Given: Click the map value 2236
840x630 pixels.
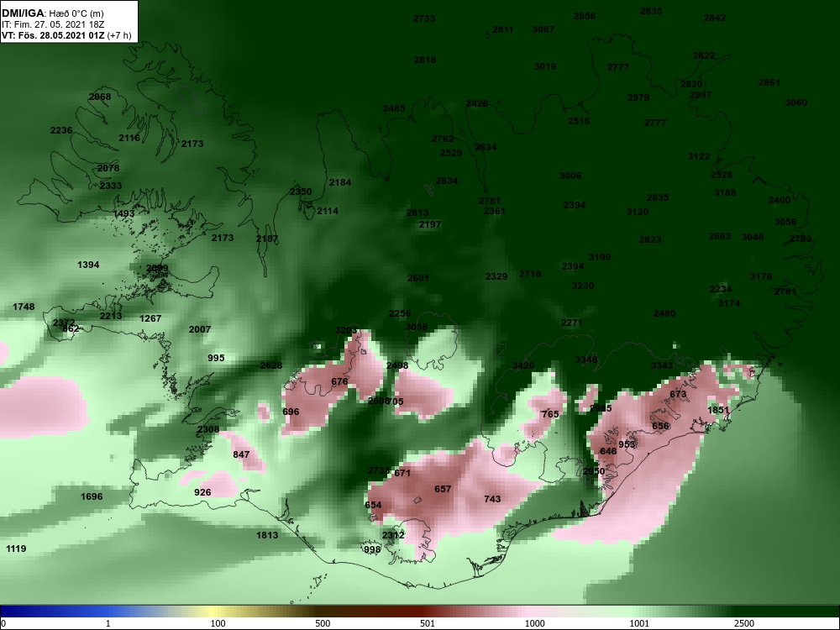Looking at the screenshot, I should point(61,131).
